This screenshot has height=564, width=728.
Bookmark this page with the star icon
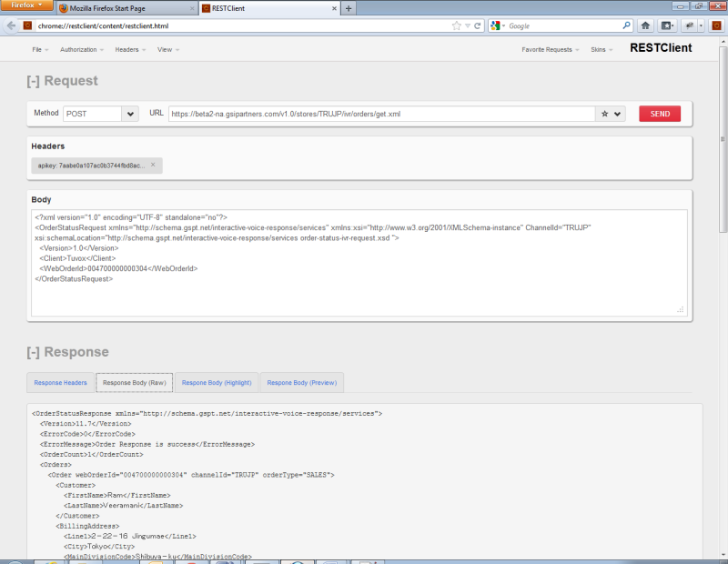click(456, 25)
